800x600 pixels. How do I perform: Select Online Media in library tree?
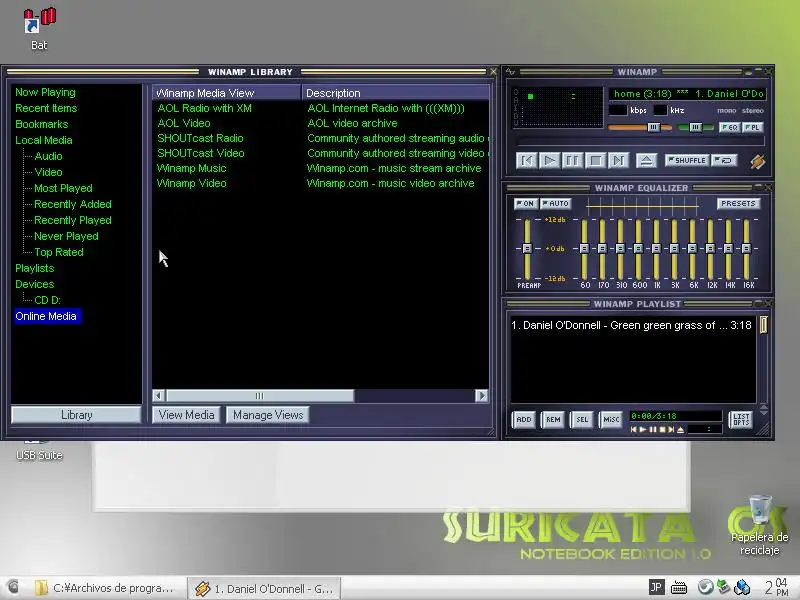click(x=46, y=316)
